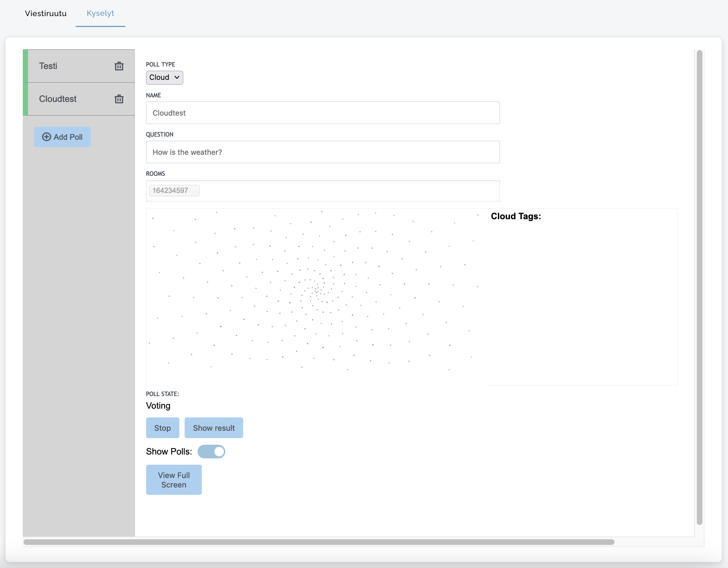Delete the Testi poll with trash icon
The height and width of the screenshot is (568, 728).
(x=119, y=66)
